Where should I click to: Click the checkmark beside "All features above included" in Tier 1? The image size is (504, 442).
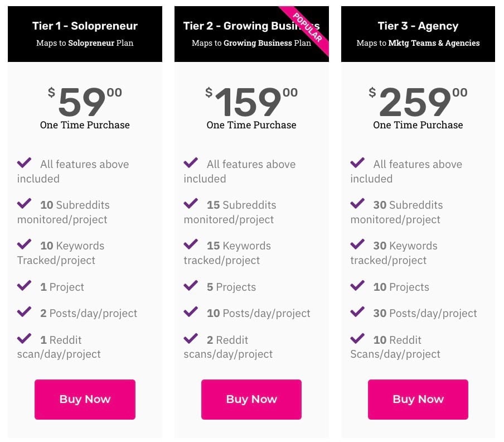(x=24, y=162)
